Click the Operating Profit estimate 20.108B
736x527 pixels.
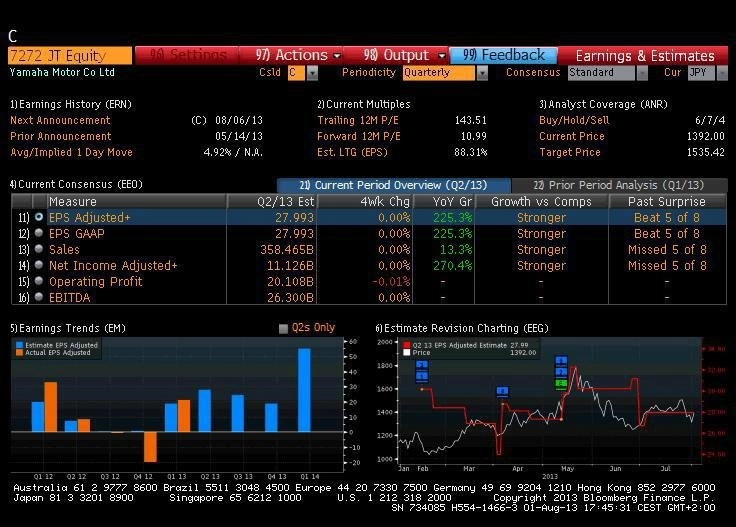290,282
